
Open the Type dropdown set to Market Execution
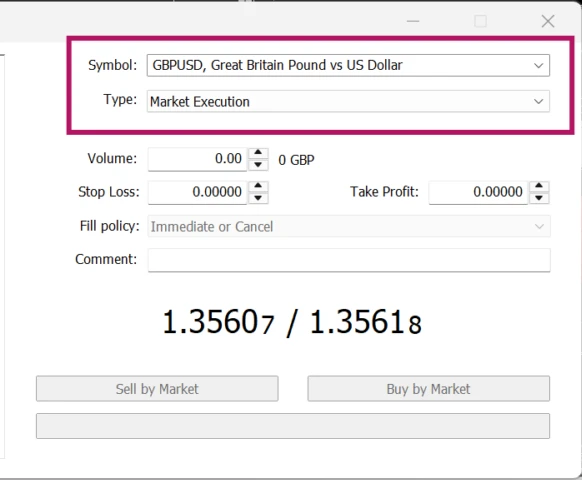pos(348,101)
